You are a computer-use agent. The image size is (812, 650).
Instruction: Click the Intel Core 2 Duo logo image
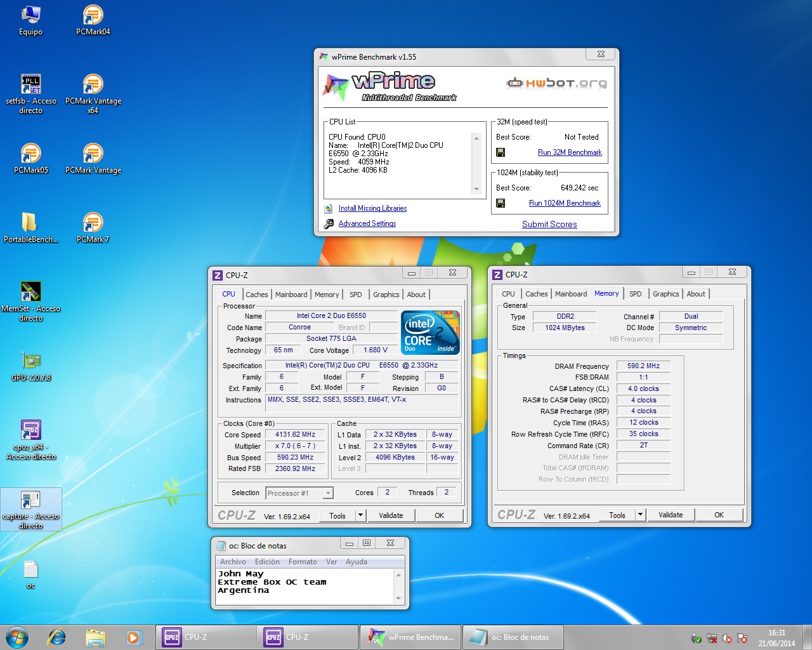coord(430,332)
